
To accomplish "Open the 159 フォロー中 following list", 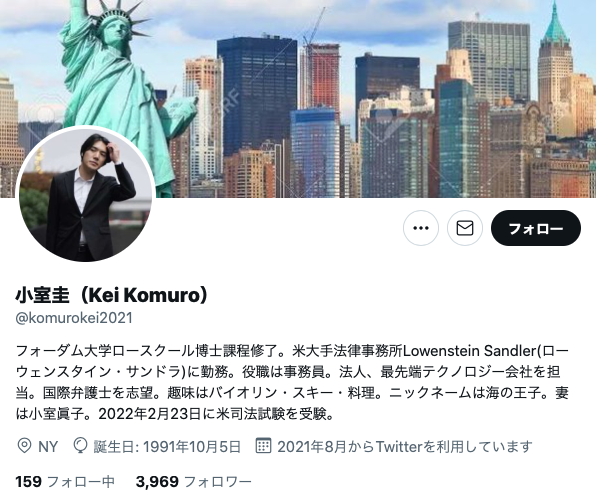I will click(x=65, y=482).
